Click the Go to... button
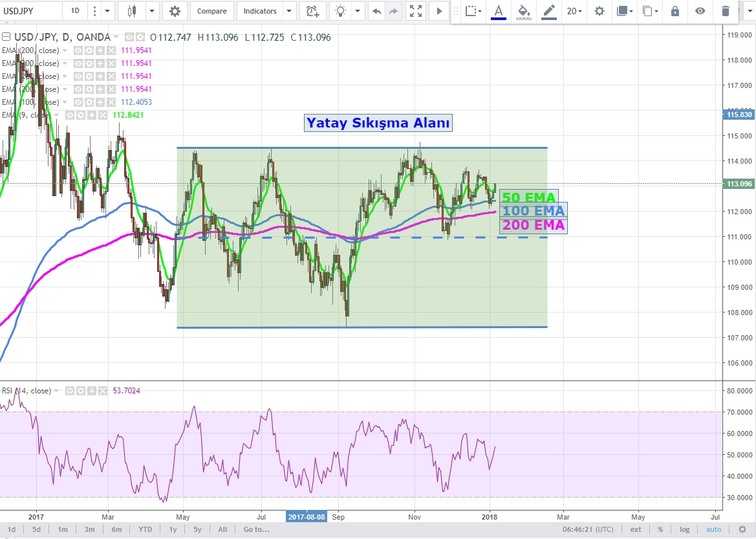756x539 pixels. click(256, 529)
